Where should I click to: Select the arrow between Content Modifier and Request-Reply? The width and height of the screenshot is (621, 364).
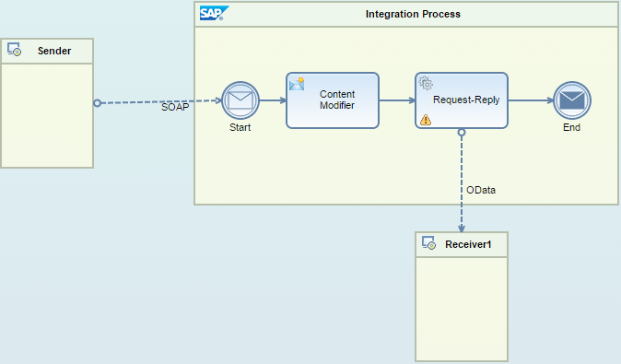(397, 100)
